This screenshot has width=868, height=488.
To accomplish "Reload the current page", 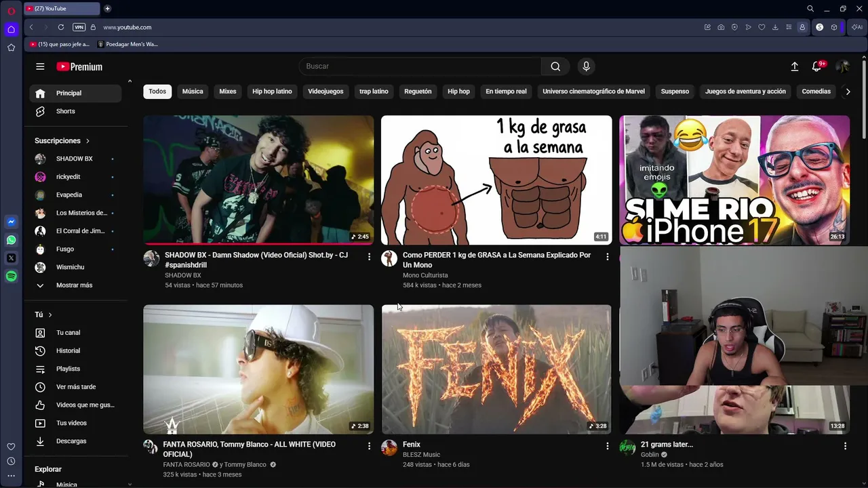I will coord(61,27).
